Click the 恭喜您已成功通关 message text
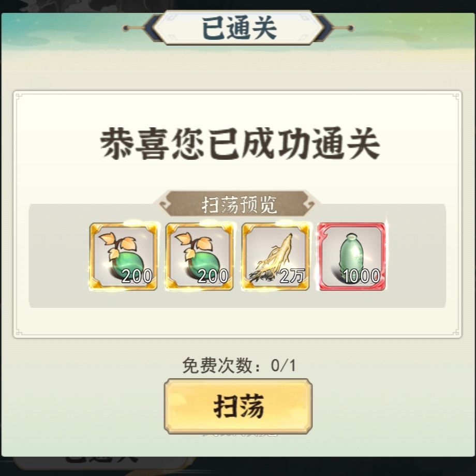The height and width of the screenshot is (476, 476). [x=240, y=143]
